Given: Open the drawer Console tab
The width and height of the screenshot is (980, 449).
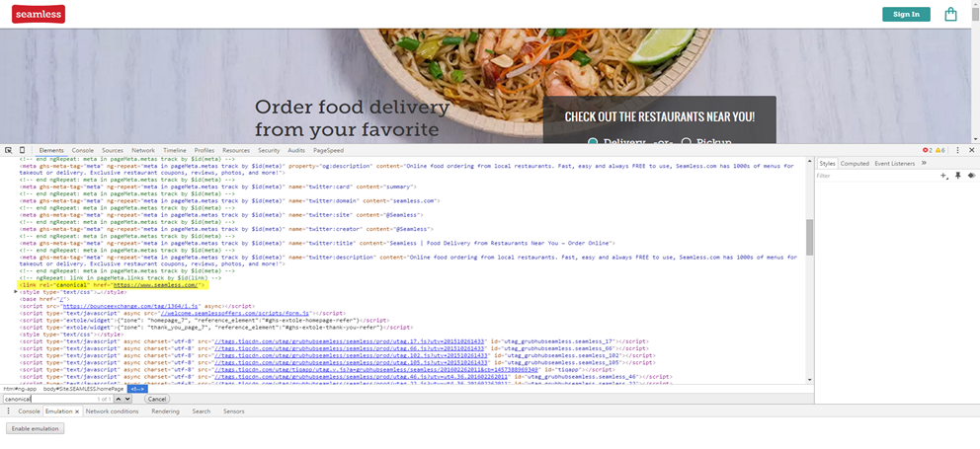Looking at the screenshot, I should [29, 412].
